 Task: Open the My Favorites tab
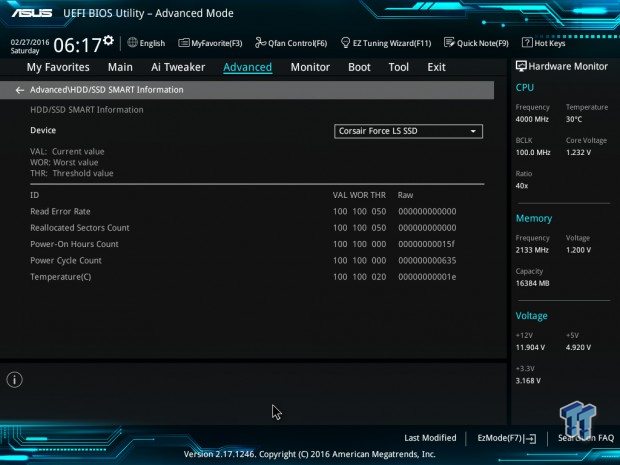[58, 67]
